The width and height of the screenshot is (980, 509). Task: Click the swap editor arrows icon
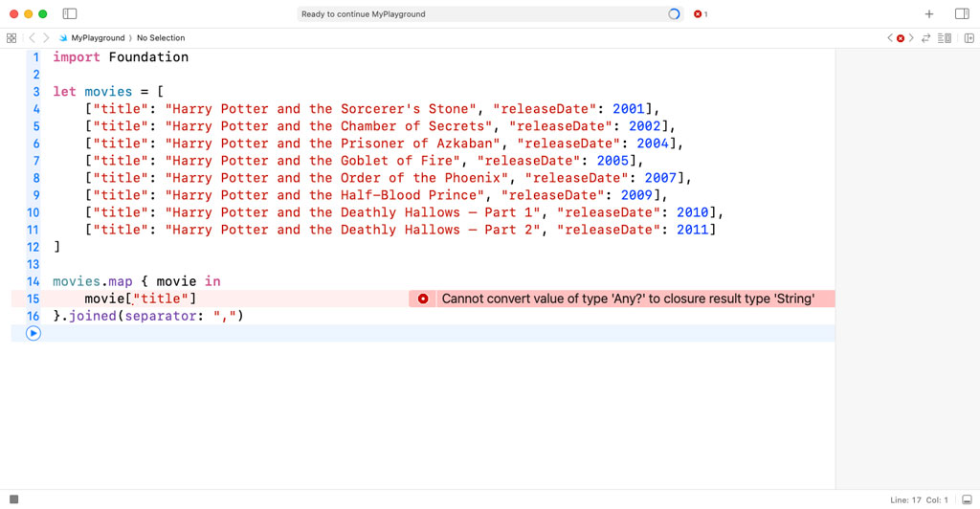[926, 38]
